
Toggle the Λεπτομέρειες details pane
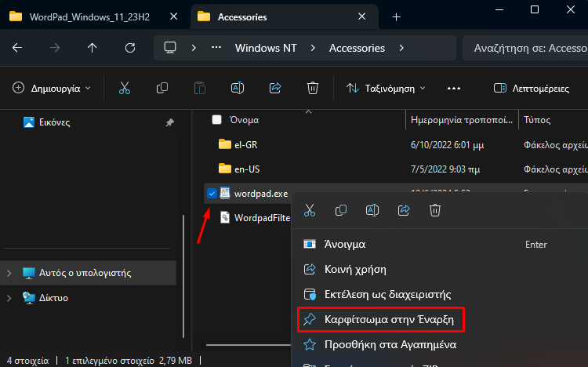click(x=531, y=89)
